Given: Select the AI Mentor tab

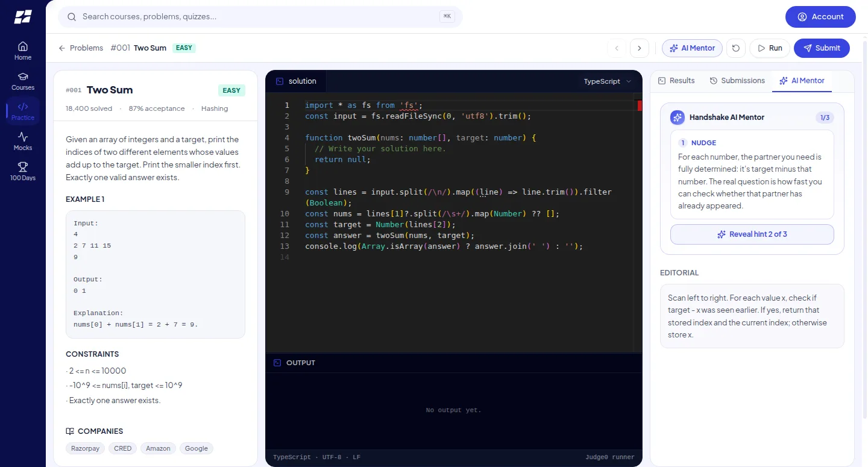Looking at the screenshot, I should 802,81.
